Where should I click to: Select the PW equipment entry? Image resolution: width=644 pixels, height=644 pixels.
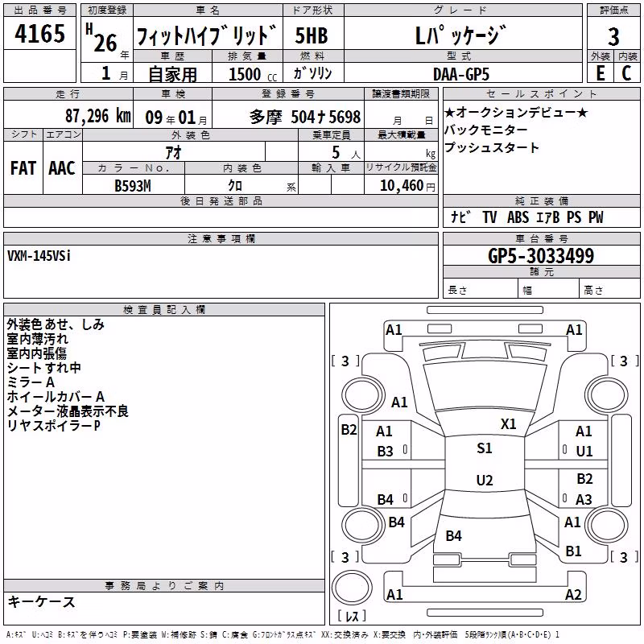pos(596,217)
